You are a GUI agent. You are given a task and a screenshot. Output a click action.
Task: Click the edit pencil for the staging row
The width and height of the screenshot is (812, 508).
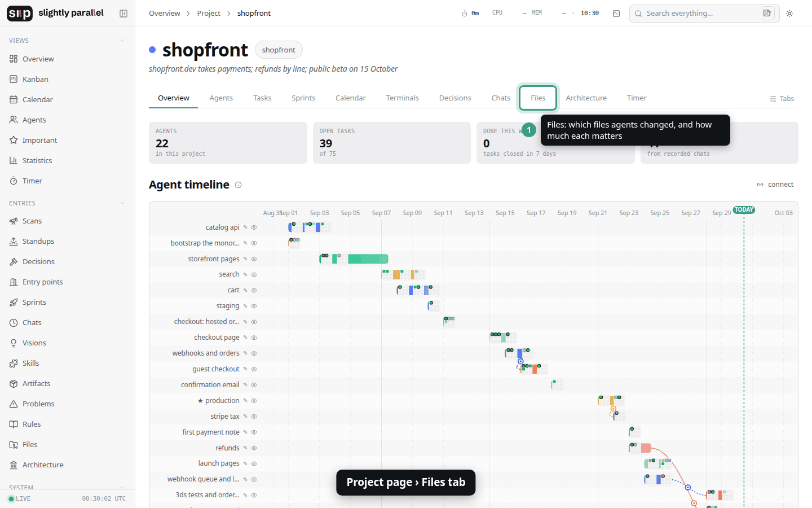pyautogui.click(x=245, y=306)
